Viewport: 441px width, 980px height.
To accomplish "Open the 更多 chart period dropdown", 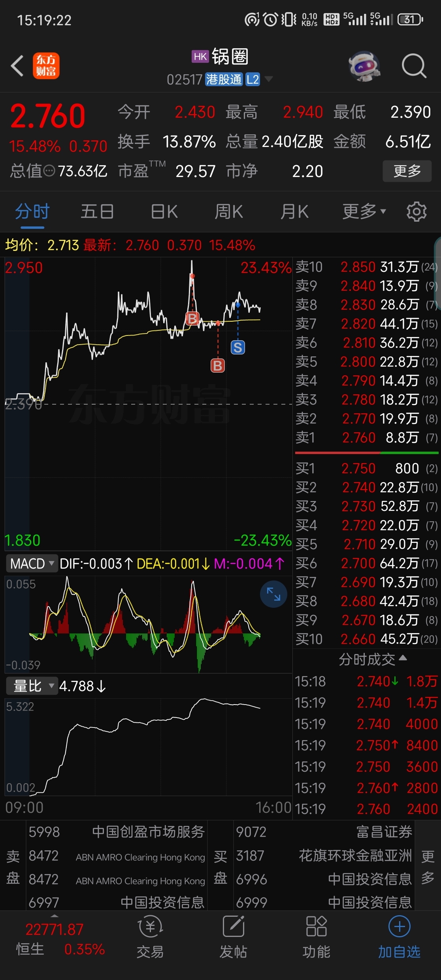I will (364, 211).
